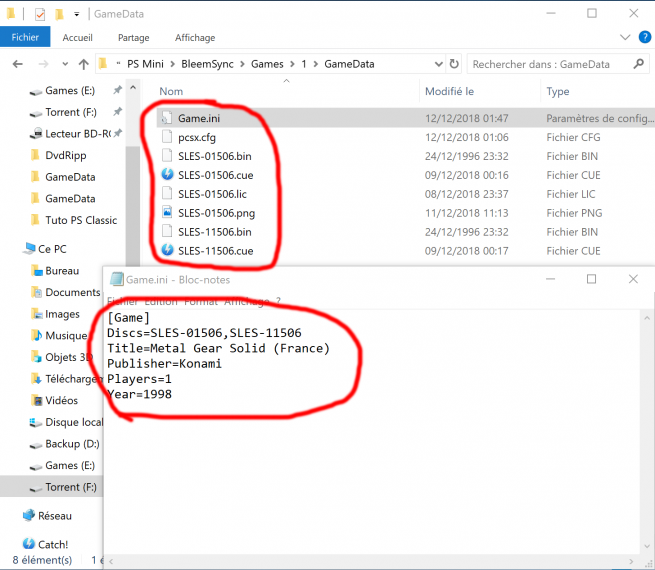Select the SLES-01506.cue file
The width and height of the screenshot is (655, 570).
click(216, 175)
